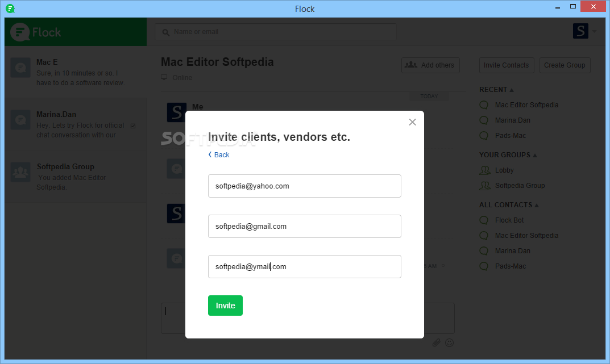Viewport: 610px width, 364px height.
Task: Open the Mac E conversation
Action: tap(76, 72)
